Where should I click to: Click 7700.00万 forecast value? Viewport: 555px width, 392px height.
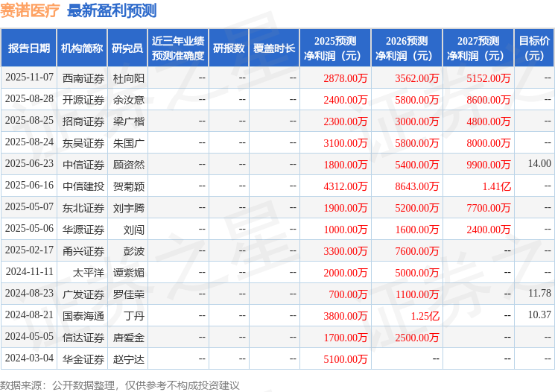pos(489,208)
